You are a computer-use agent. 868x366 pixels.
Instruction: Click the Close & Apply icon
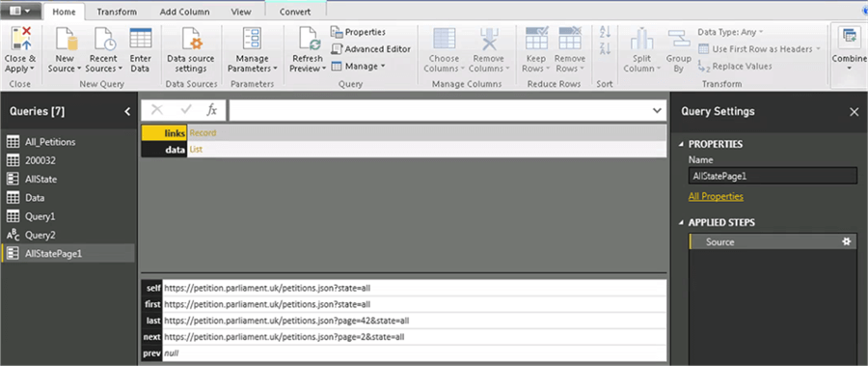[20, 39]
